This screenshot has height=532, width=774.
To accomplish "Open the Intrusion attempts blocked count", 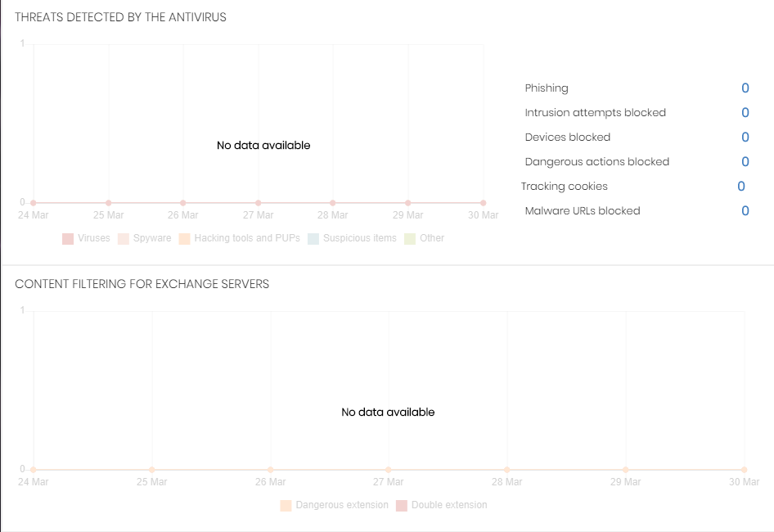I will tap(745, 112).
